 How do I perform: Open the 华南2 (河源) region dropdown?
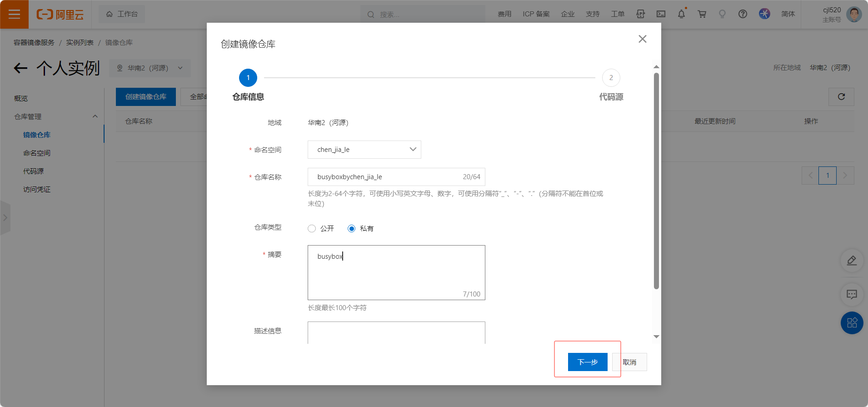tap(150, 68)
